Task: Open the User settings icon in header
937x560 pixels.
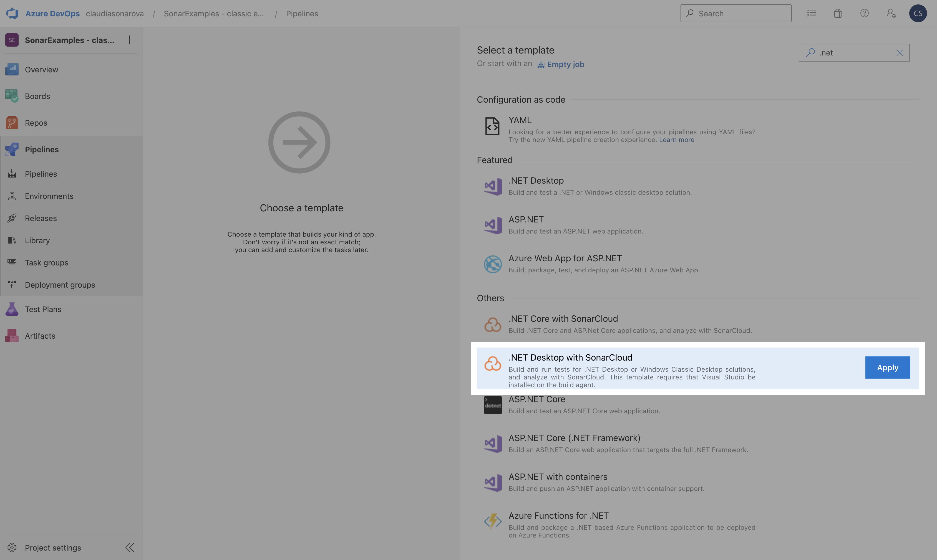Action: (x=891, y=13)
